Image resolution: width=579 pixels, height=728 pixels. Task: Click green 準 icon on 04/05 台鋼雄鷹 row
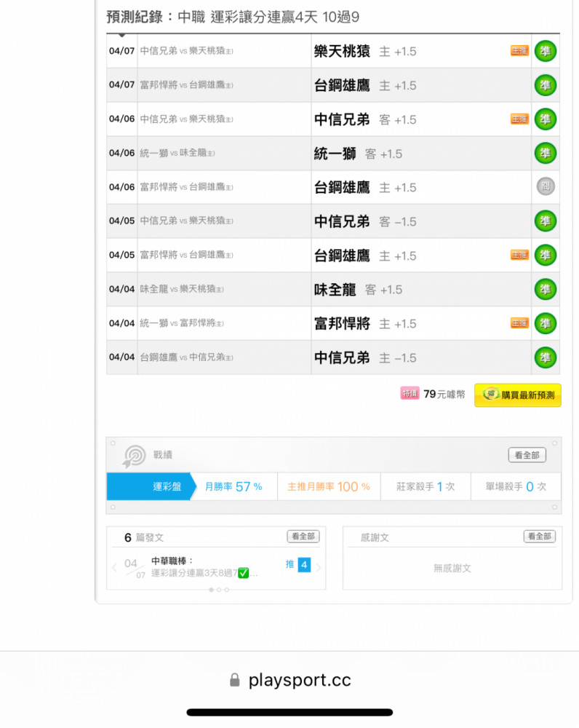coord(545,255)
